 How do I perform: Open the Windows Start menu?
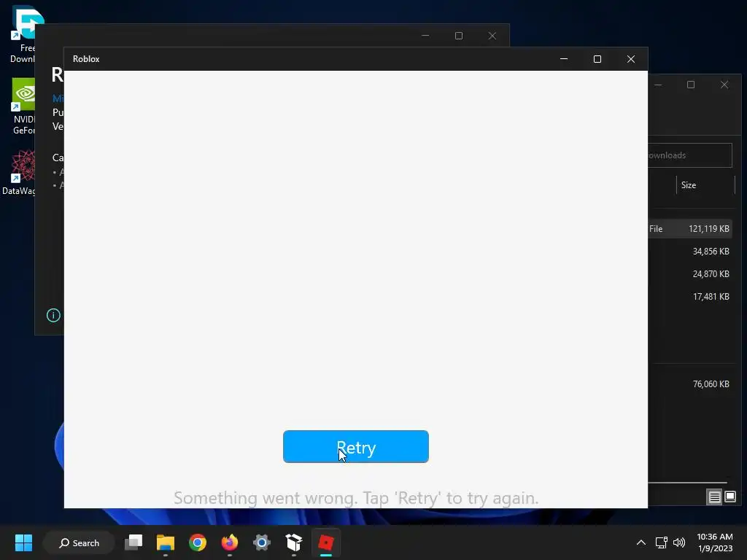23,542
